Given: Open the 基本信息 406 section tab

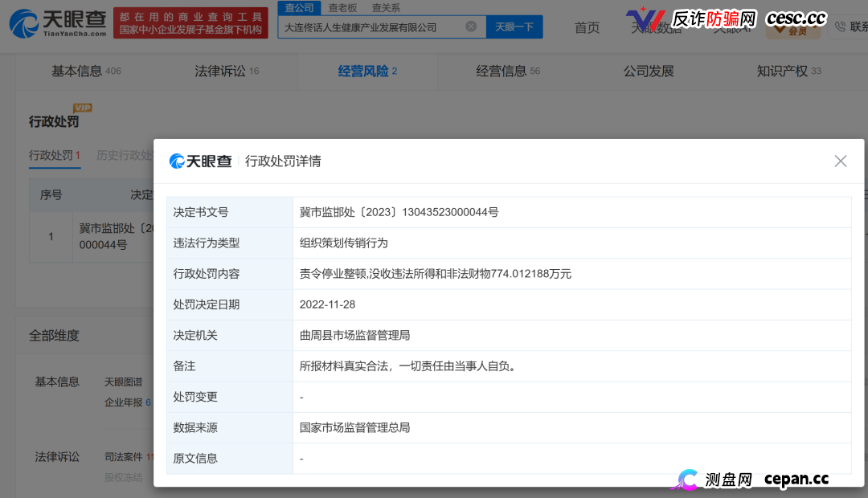Looking at the screenshot, I should tap(86, 71).
